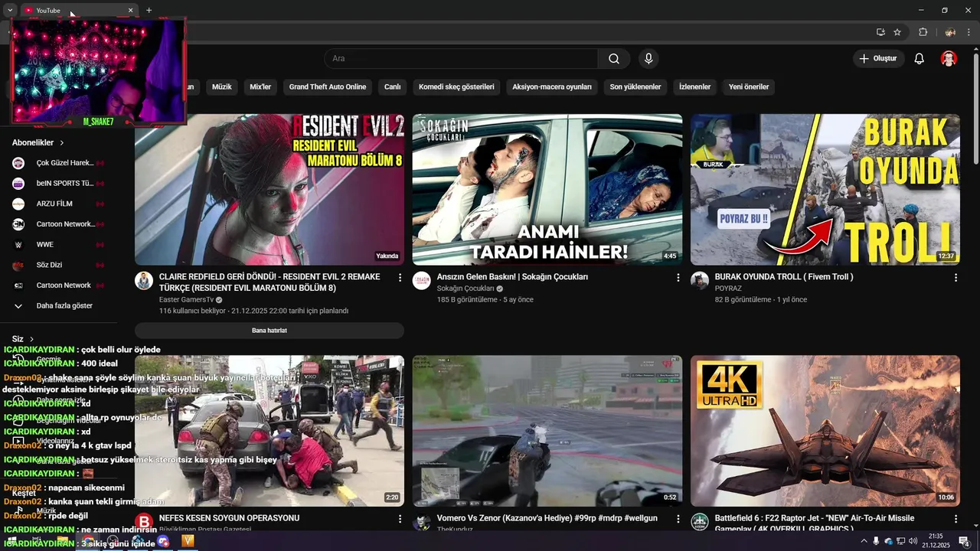The height and width of the screenshot is (551, 980).
Task: Select Grand Theft Auto Online chip
Action: pyautogui.click(x=328, y=87)
